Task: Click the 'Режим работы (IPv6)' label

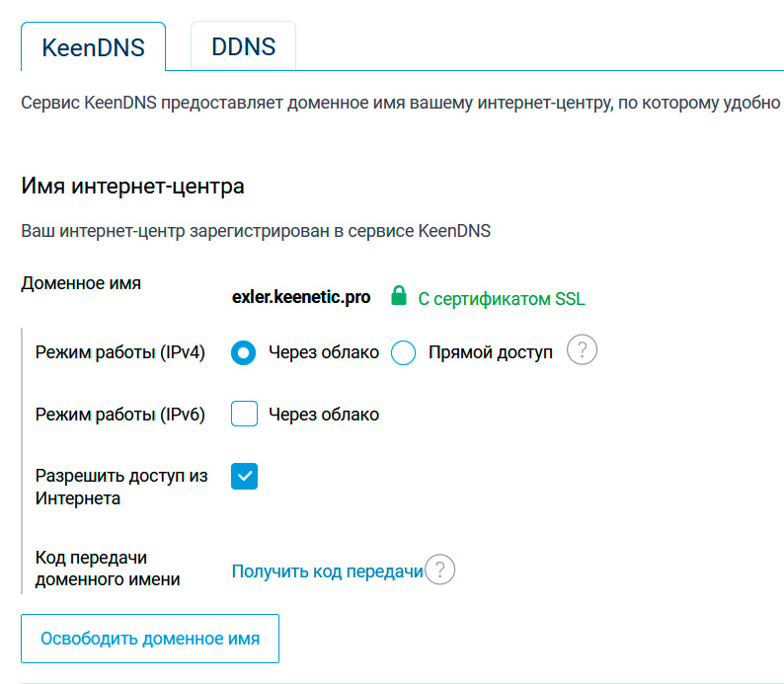Action: pyautogui.click(x=119, y=415)
